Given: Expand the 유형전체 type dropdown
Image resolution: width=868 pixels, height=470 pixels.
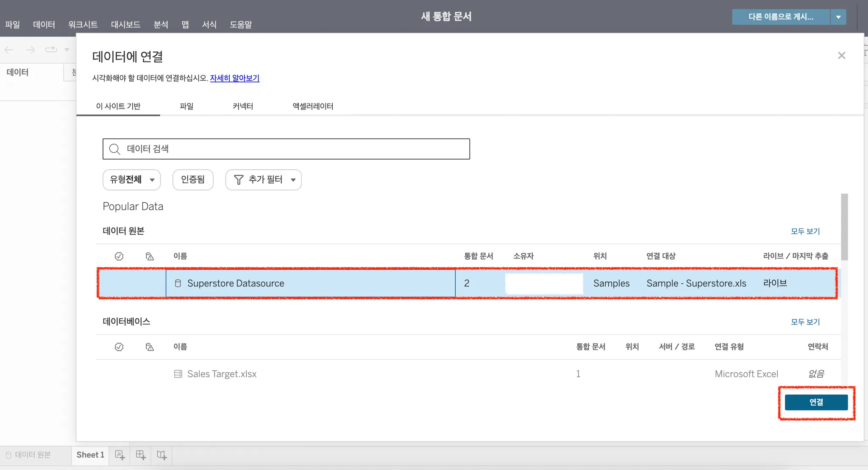Looking at the screenshot, I should click(131, 180).
